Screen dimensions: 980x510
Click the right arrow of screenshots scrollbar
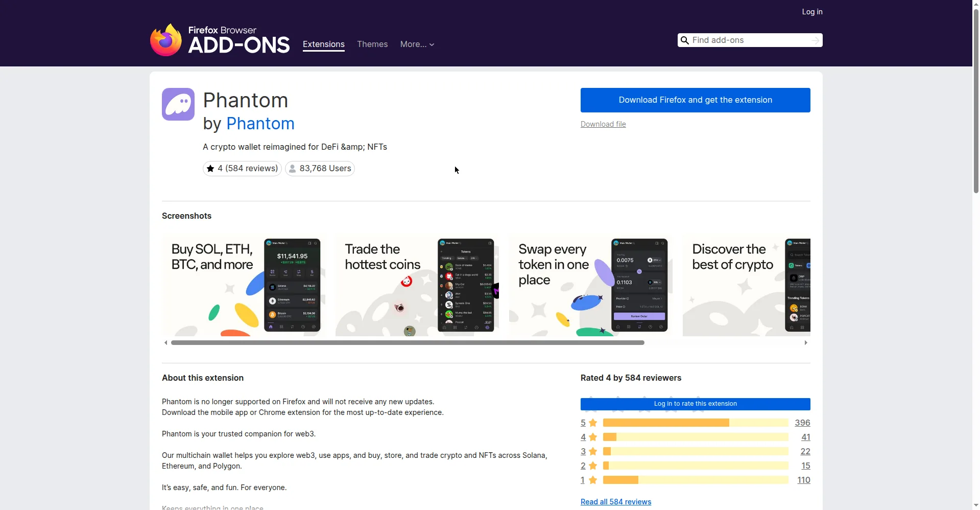coord(806,343)
